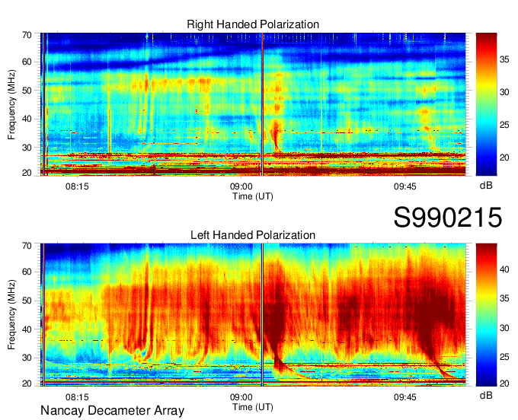
Task: Click the 40 MHz tick of Left Handed plot
Action: (x=27, y=329)
